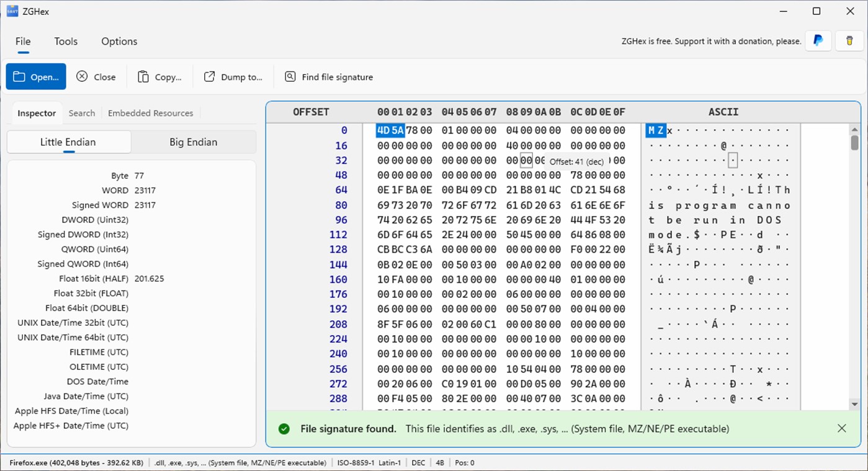Click the Dump to... toolbar button
The width and height of the screenshot is (868, 471).
pyautogui.click(x=233, y=77)
